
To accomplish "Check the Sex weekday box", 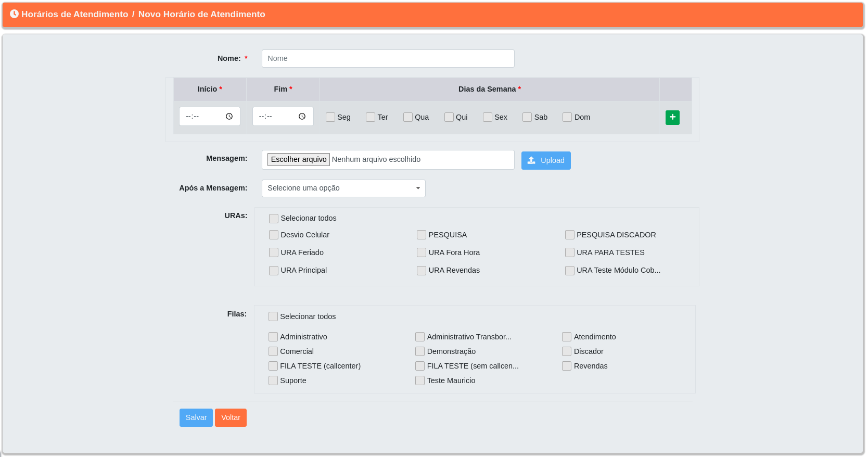I will [488, 117].
